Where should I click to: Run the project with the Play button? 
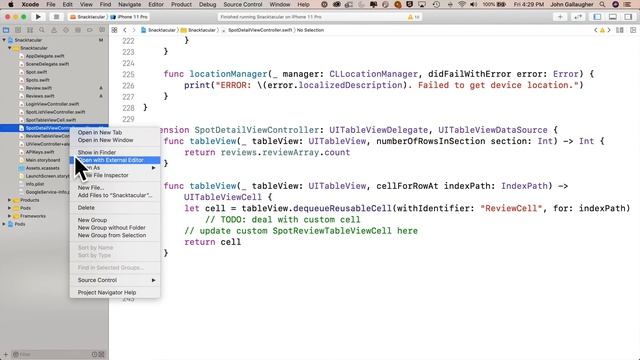pyautogui.click(x=38, y=17)
